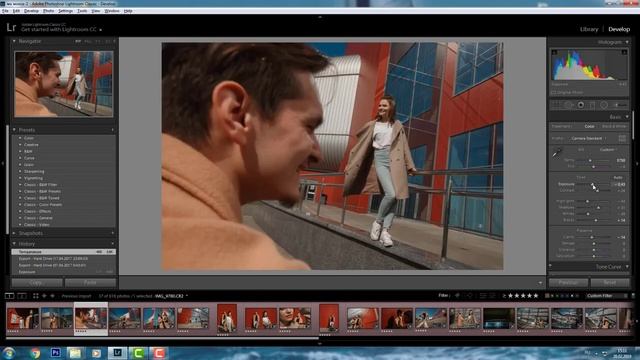The height and width of the screenshot is (360, 640).
Task: Open File Explorer from the taskbar
Action: (75, 353)
